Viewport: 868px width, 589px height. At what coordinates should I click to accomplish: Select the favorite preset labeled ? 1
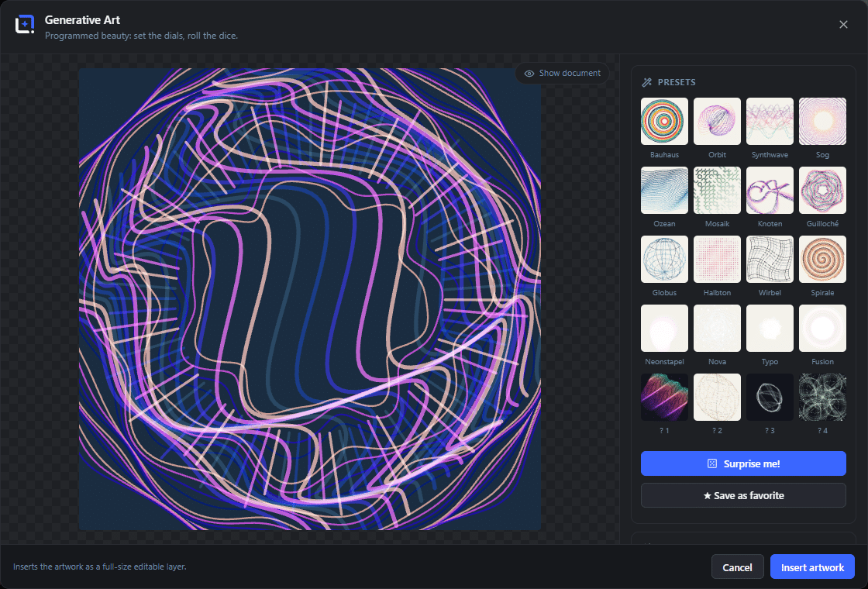(x=664, y=397)
